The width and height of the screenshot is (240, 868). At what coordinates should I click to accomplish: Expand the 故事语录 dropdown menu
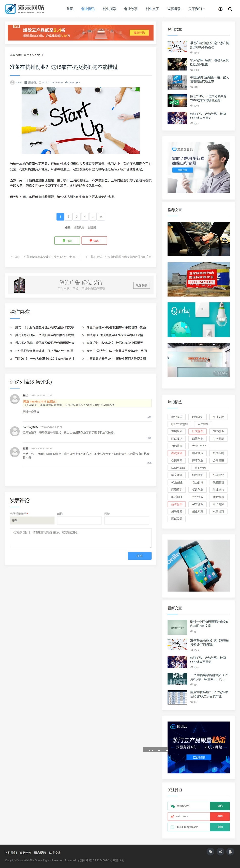(x=175, y=9)
